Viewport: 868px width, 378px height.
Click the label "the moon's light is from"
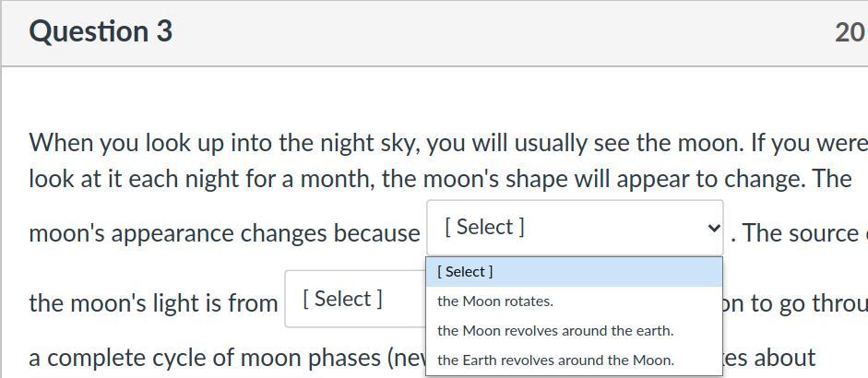coord(153,303)
